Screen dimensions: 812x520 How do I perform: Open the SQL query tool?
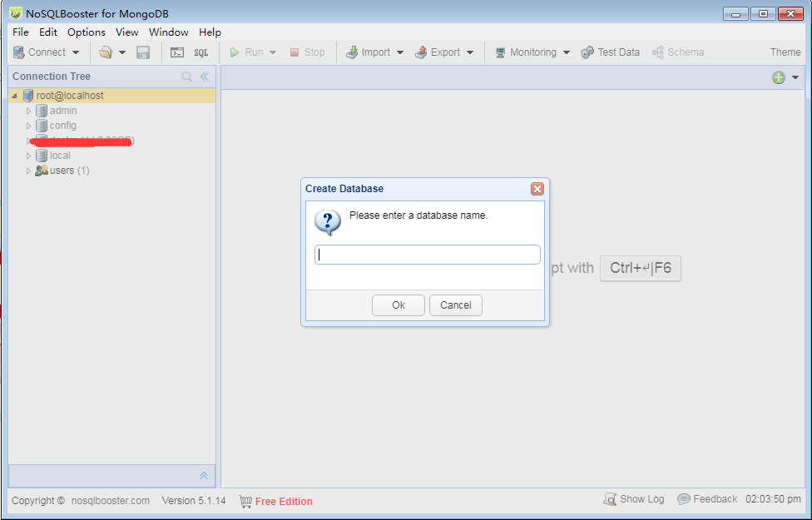coord(200,52)
